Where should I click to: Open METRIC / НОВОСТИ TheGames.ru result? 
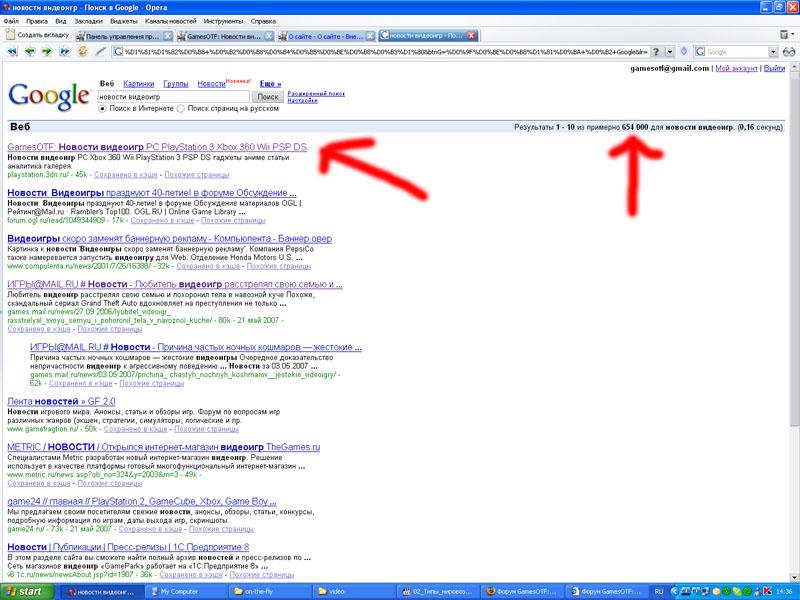pos(164,447)
